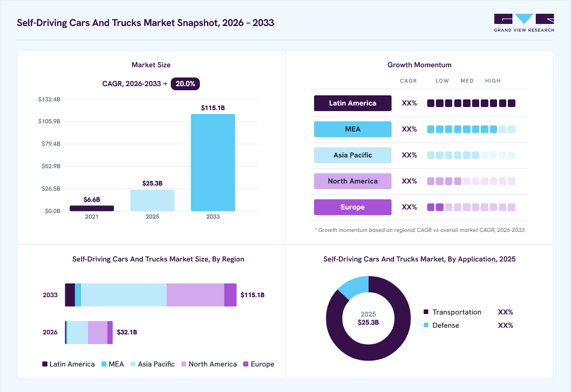This screenshot has height=392, width=571.
Task: Click the dashboard title Market Snapshot, 2026 - 2033
Action: point(145,22)
